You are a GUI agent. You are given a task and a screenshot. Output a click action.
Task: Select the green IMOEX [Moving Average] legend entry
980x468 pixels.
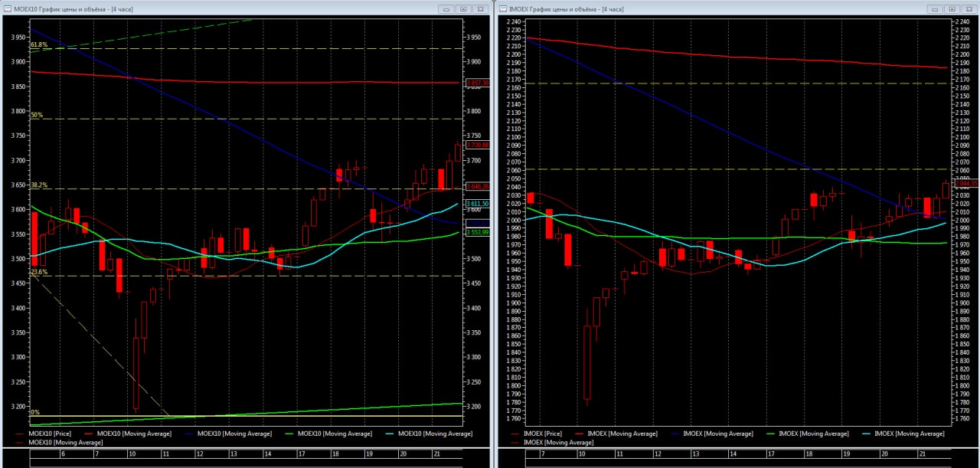click(808, 434)
